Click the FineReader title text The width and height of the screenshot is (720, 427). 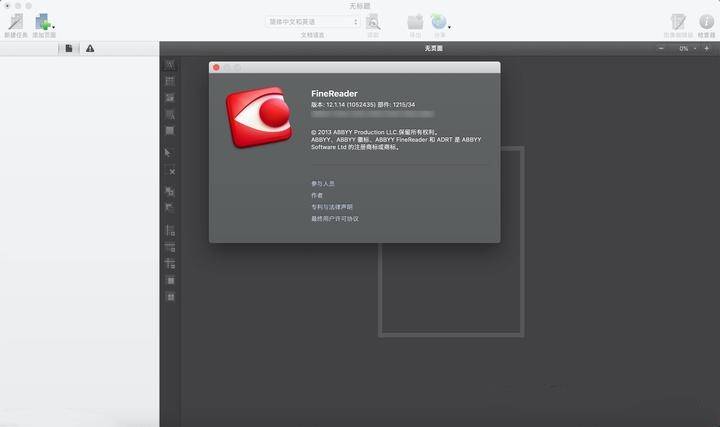(x=334, y=93)
